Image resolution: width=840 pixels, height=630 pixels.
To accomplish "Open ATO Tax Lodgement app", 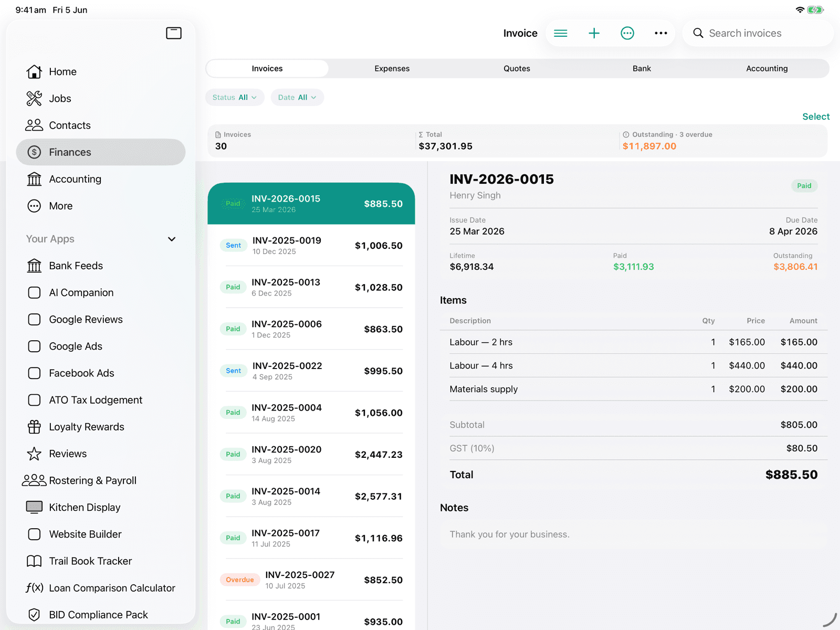I will tap(101, 400).
